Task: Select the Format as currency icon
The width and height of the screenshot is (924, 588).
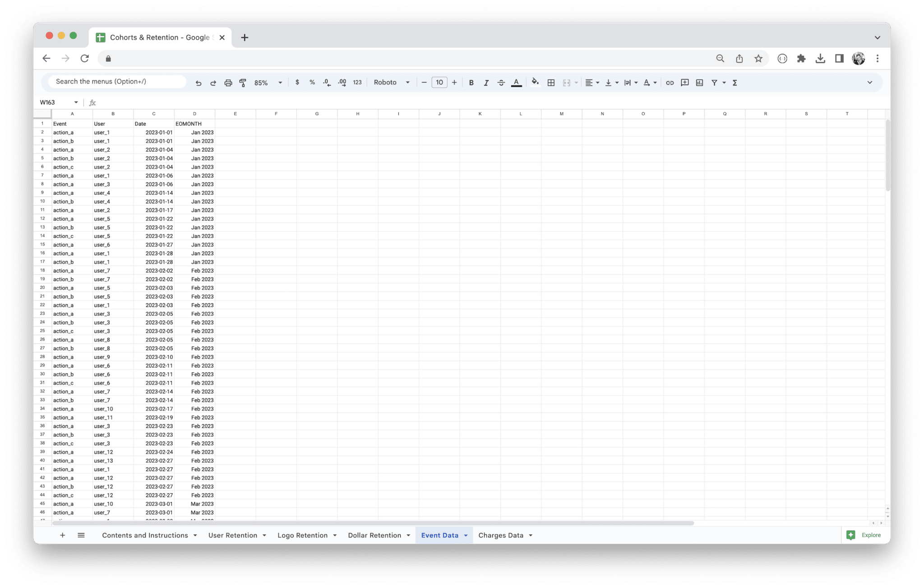Action: pyautogui.click(x=297, y=83)
